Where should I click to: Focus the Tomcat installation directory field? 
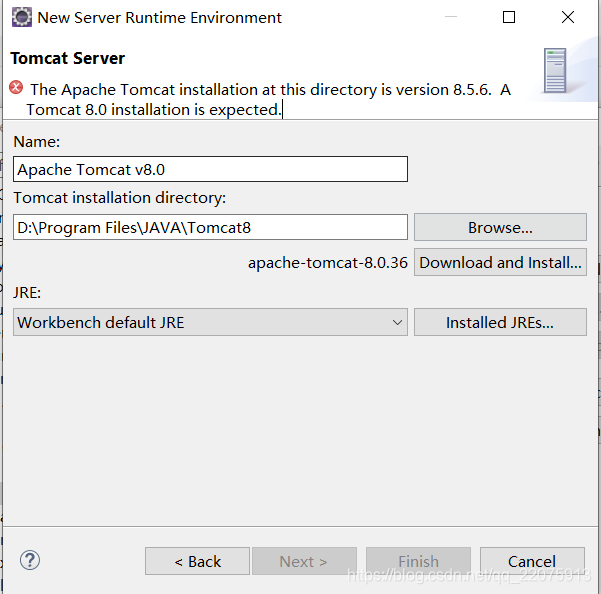(x=210, y=227)
